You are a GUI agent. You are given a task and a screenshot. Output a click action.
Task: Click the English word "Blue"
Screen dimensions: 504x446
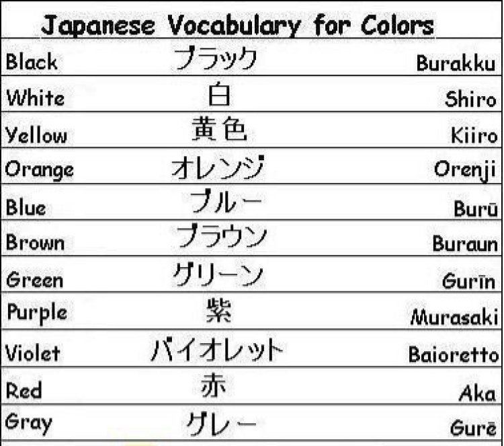pyautogui.click(x=26, y=207)
